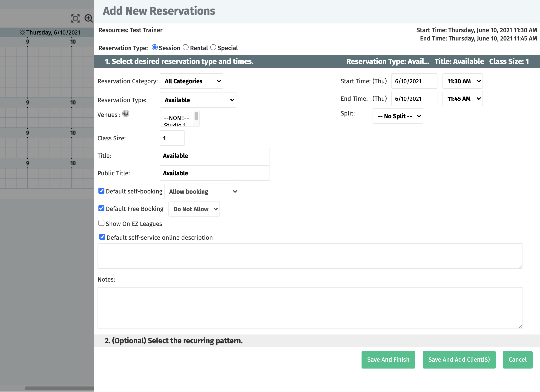Click the fit-to-screen icon
Screen dimensions: 540x392
click(75, 18)
